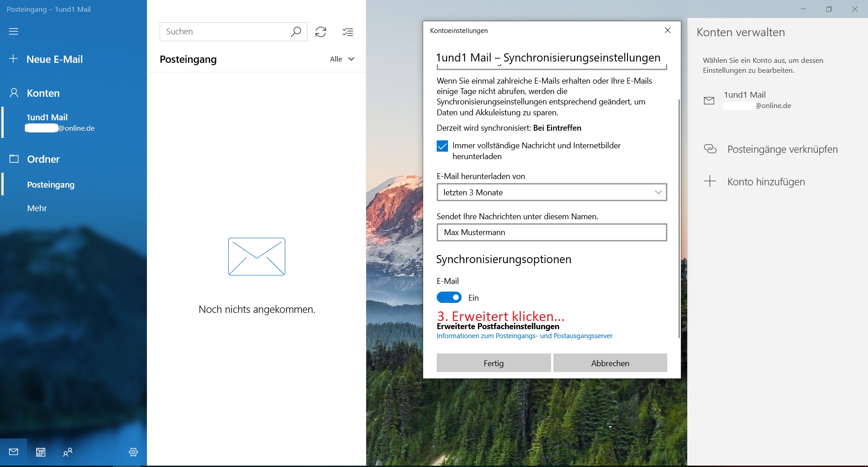This screenshot has width=868, height=467.
Task: Switch to Mail via envelope icon
Action: (14, 452)
